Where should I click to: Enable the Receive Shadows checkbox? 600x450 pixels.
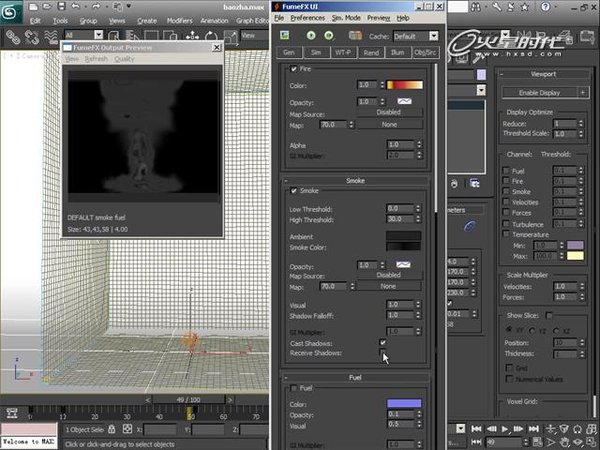pyautogui.click(x=383, y=353)
